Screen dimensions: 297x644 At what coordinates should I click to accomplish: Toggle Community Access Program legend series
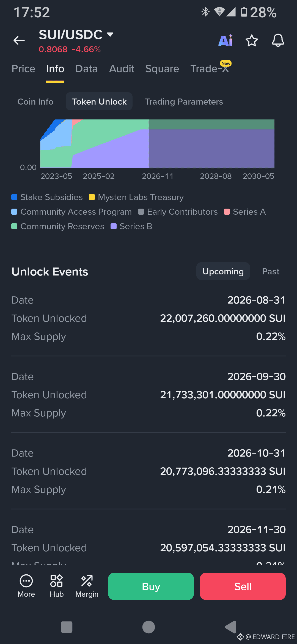(71, 212)
